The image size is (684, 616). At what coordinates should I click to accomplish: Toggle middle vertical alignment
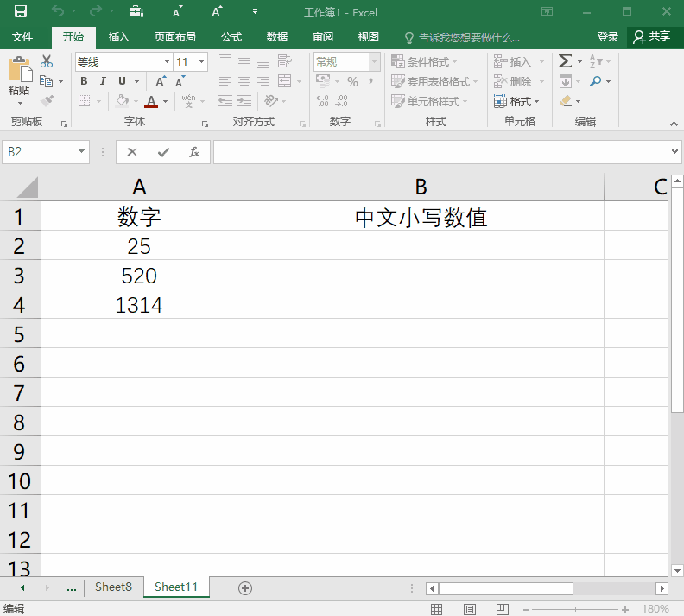[x=244, y=61]
